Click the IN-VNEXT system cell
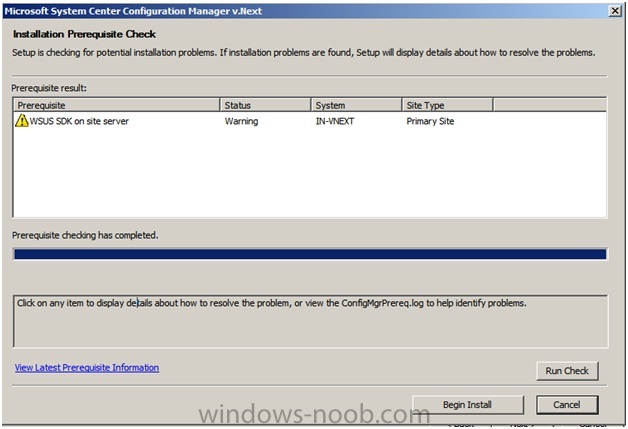This screenshot has width=628, height=429. pos(334,121)
